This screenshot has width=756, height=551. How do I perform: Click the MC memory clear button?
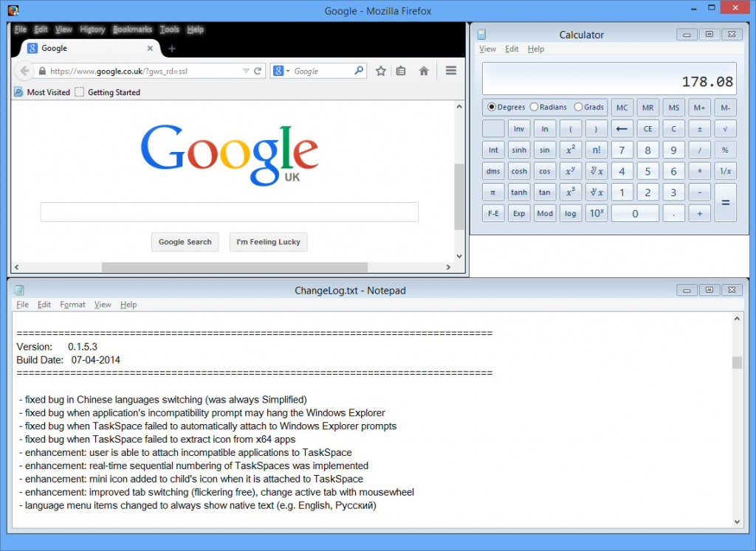(622, 108)
